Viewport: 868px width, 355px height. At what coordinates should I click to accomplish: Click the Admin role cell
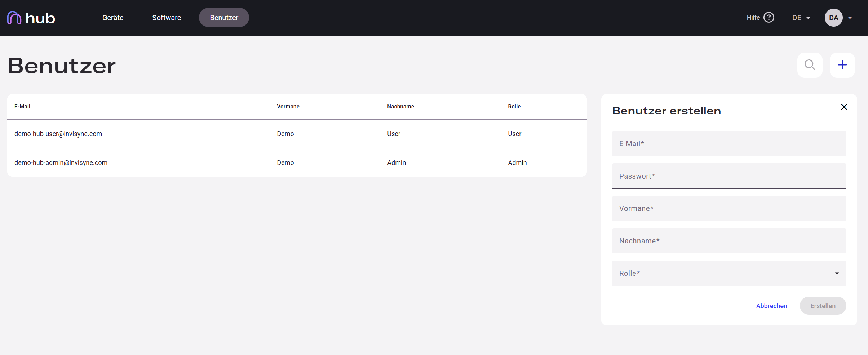[x=517, y=163]
